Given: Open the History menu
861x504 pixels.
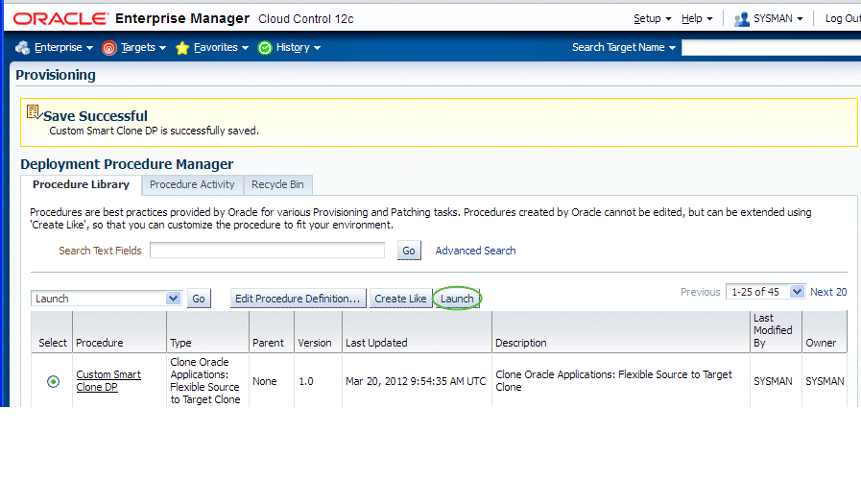Looking at the screenshot, I should point(299,48).
